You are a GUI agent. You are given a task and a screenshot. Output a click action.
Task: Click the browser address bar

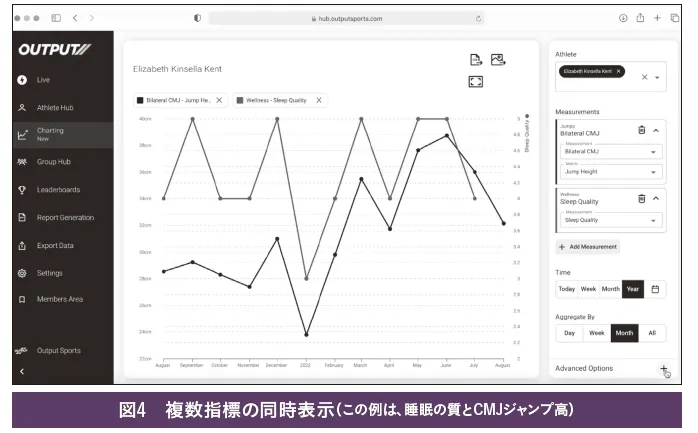pyautogui.click(x=345, y=18)
